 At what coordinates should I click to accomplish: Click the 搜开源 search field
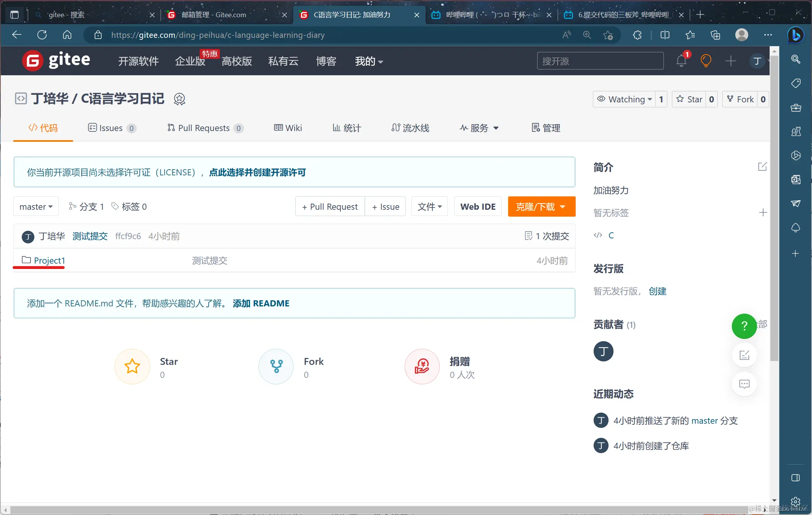pos(600,61)
